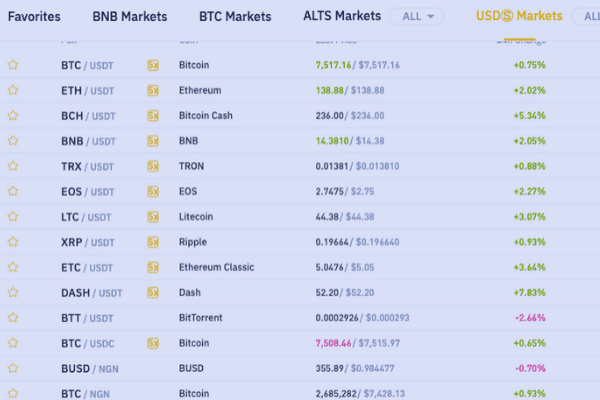Click the 5x margin icon for BNB/USDT
600x400 pixels.
coord(153,141)
